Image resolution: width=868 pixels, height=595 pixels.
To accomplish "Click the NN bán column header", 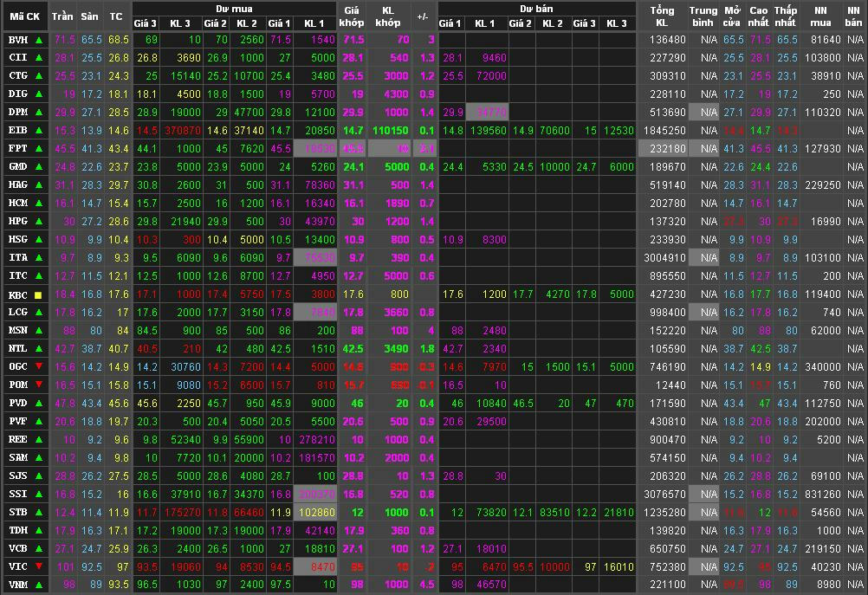I will click(854, 16).
